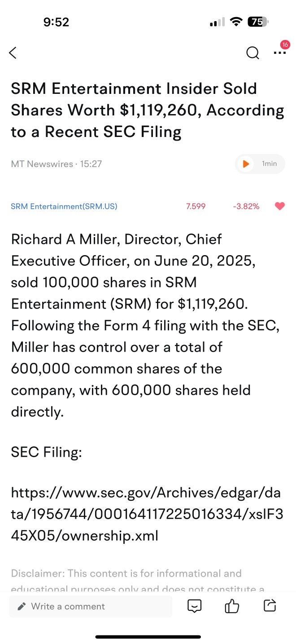Image resolution: width=296 pixels, height=644 pixels.
Task: Tap the article headline about SRM Insider
Action: click(148, 110)
